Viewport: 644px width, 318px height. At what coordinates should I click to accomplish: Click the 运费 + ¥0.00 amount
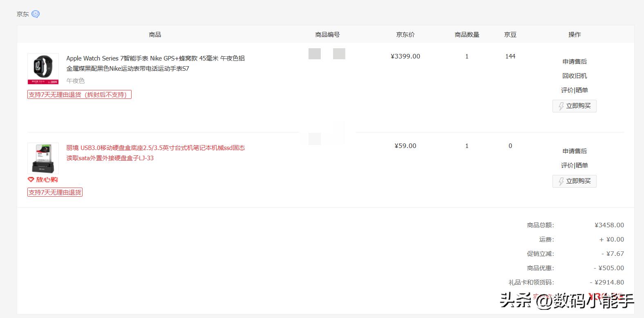coord(612,240)
